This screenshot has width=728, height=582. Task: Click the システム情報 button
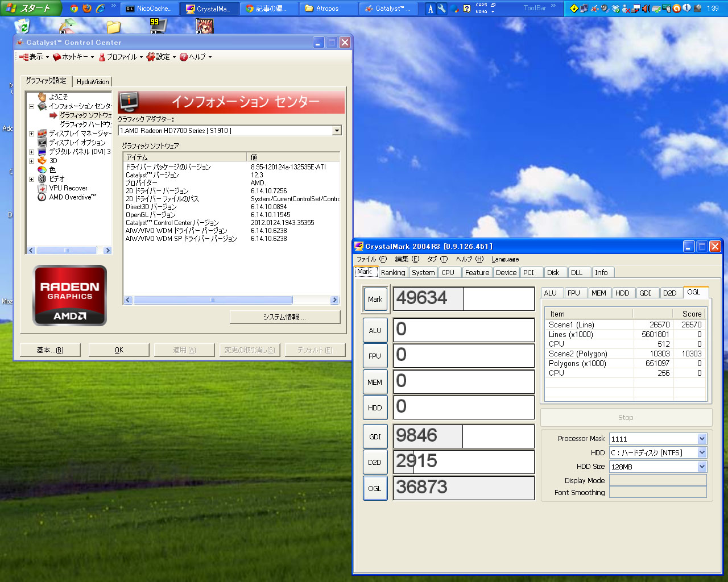[284, 317]
